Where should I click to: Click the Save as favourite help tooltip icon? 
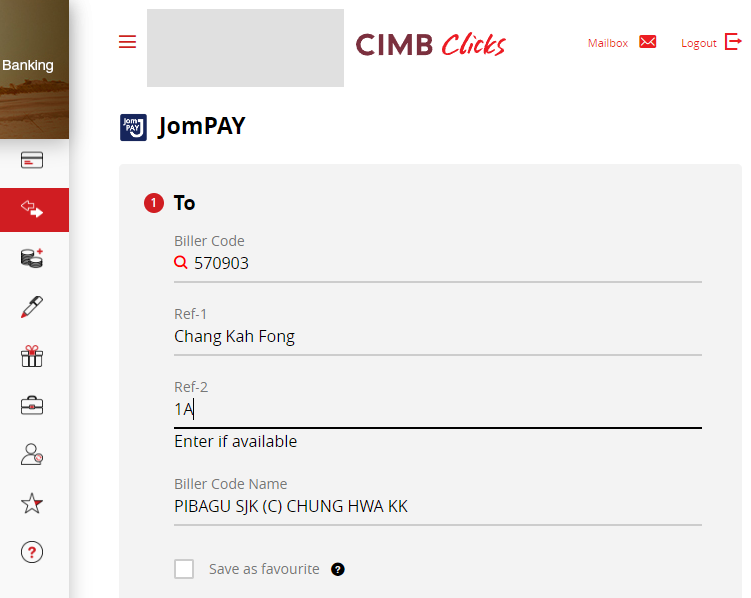tap(338, 570)
